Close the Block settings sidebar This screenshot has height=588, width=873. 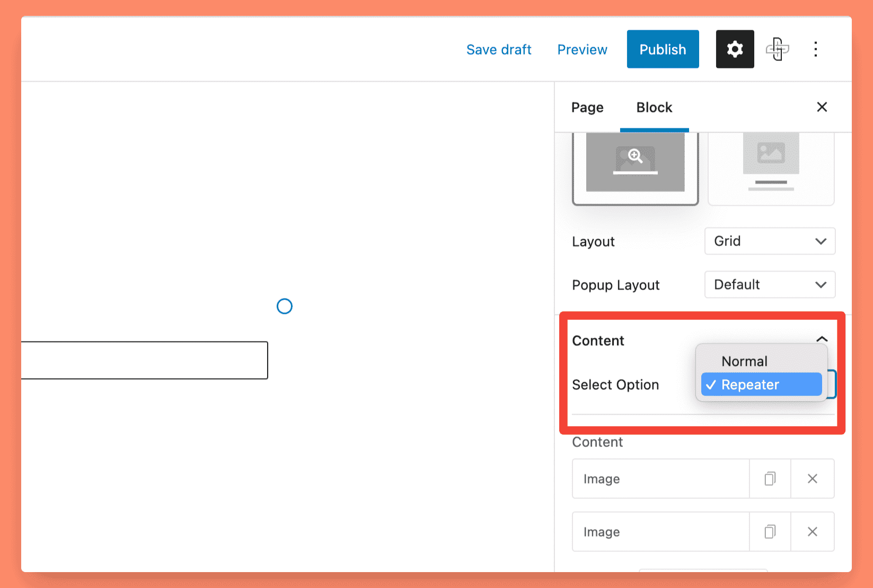click(822, 107)
